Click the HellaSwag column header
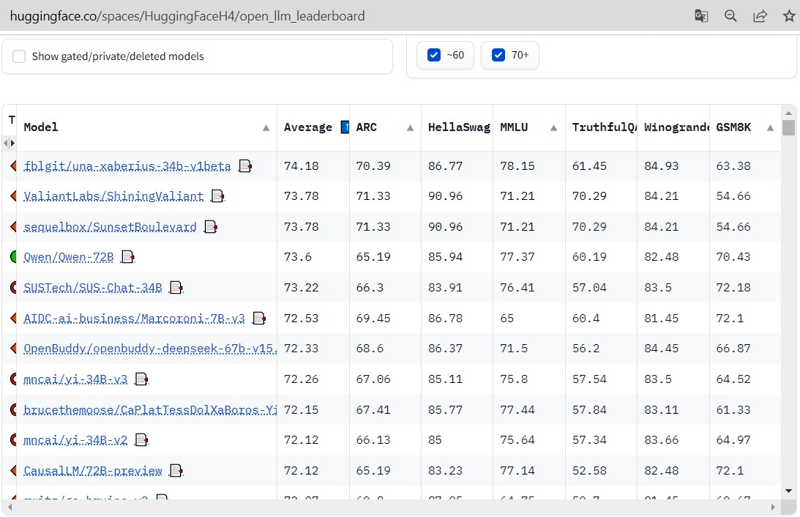 tap(459, 127)
